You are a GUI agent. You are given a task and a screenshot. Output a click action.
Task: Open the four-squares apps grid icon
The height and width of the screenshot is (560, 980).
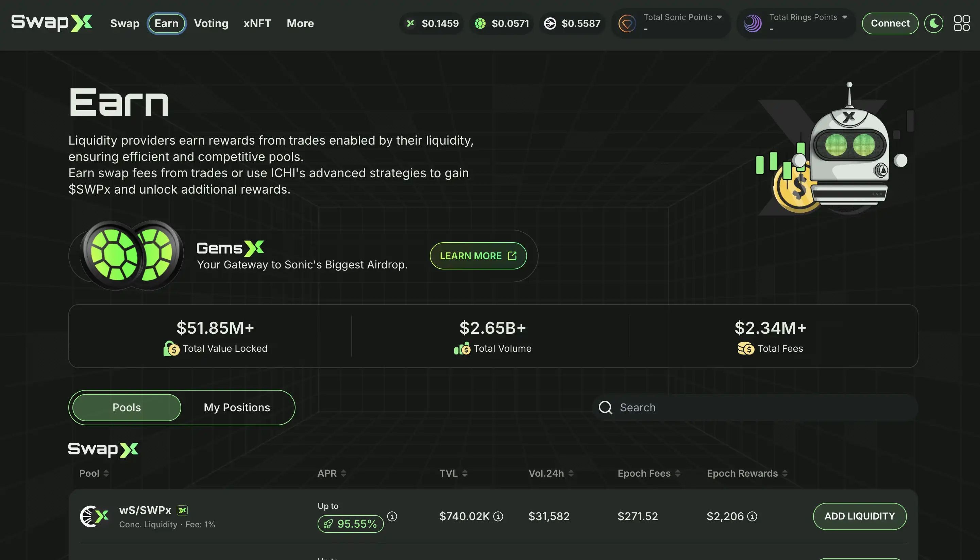point(962,23)
